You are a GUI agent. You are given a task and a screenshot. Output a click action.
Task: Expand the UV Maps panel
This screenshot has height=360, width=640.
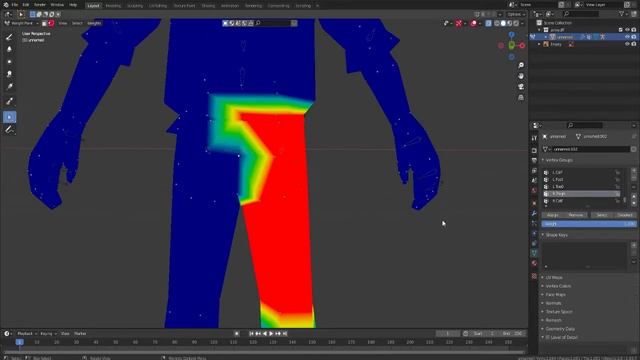tap(554, 278)
